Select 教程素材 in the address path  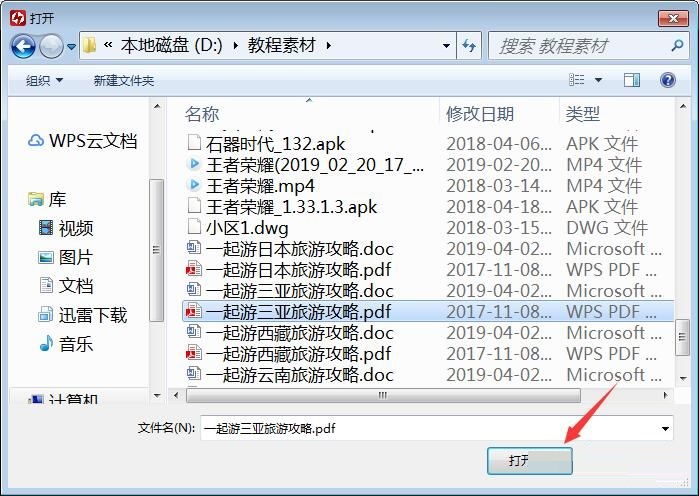(x=282, y=45)
